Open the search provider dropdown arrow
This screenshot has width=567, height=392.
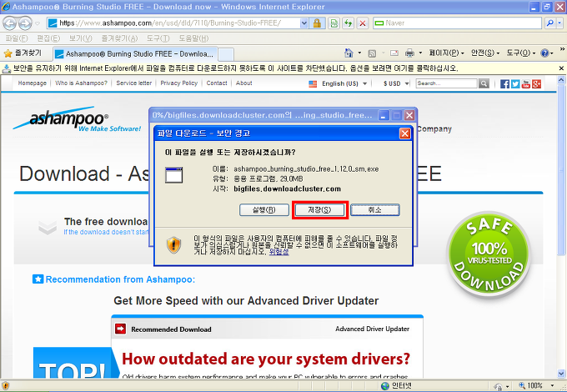point(559,23)
